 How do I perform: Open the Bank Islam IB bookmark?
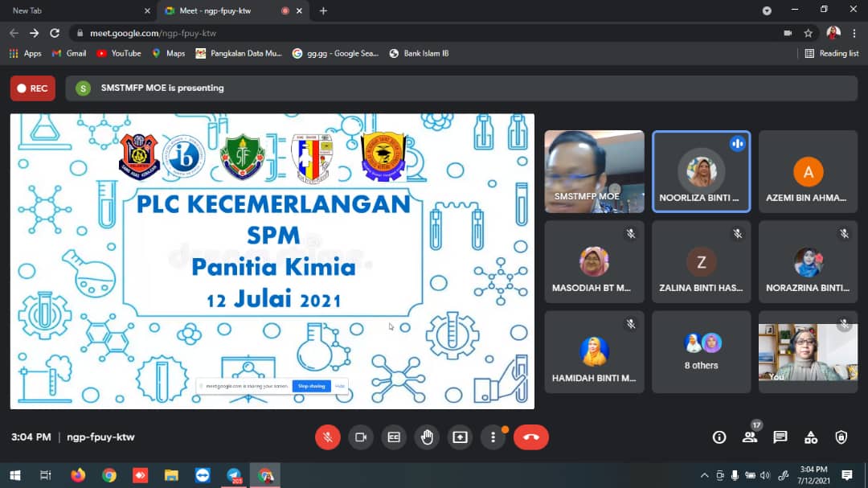tap(419, 53)
